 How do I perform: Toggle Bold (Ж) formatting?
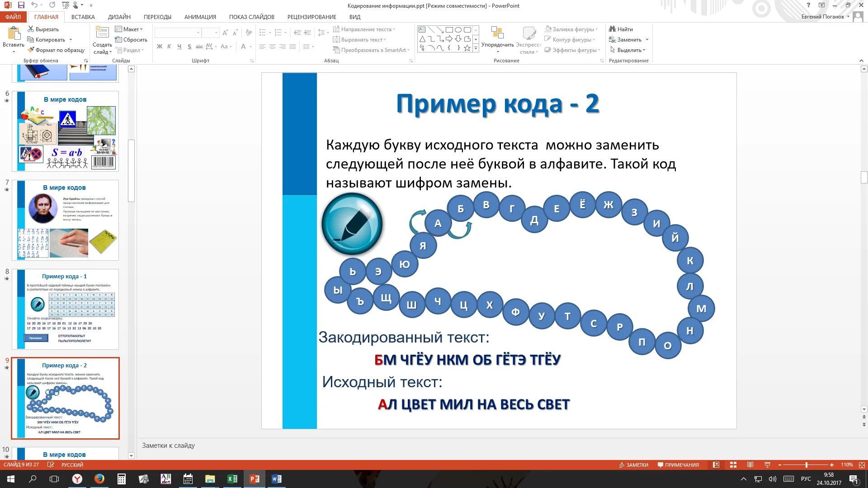click(x=160, y=47)
